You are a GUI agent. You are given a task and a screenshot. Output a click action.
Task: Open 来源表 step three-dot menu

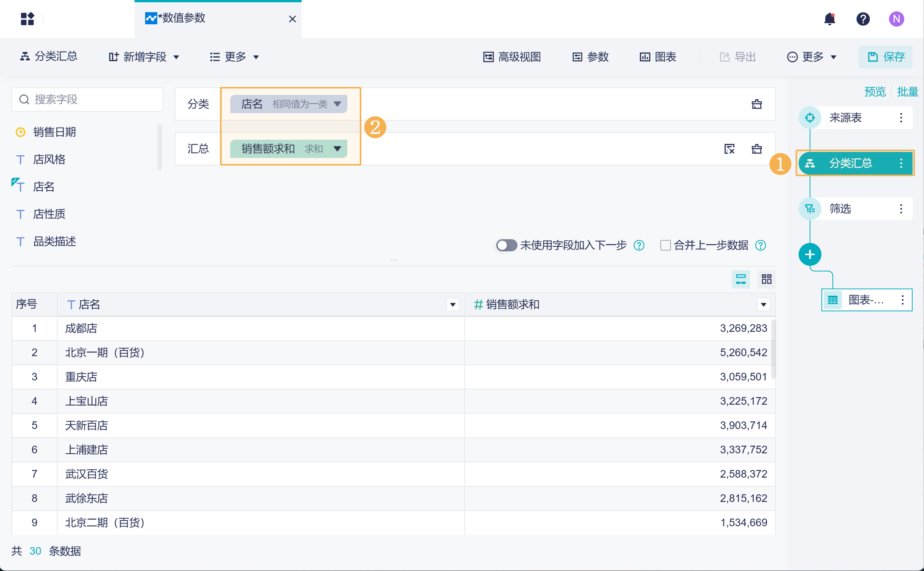(901, 118)
